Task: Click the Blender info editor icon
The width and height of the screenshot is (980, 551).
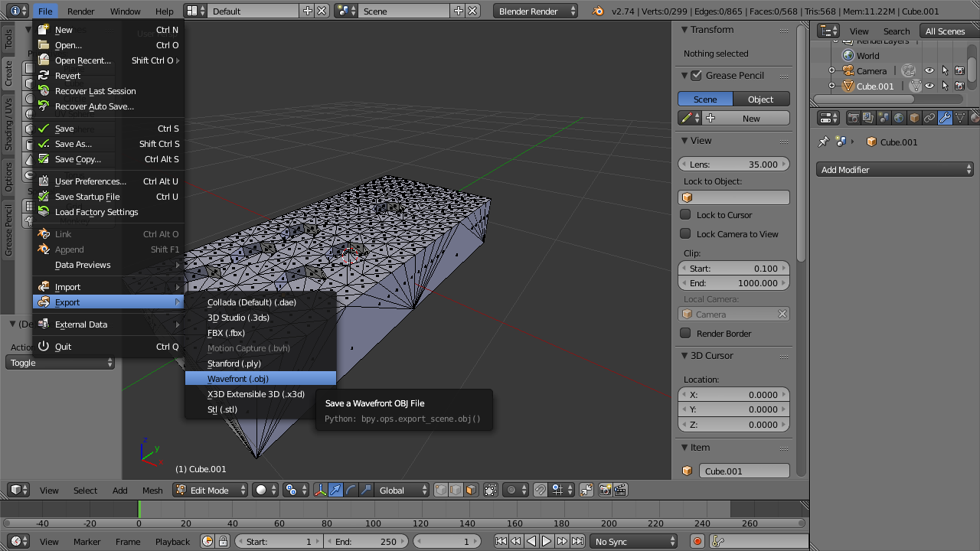Action: pos(14,11)
